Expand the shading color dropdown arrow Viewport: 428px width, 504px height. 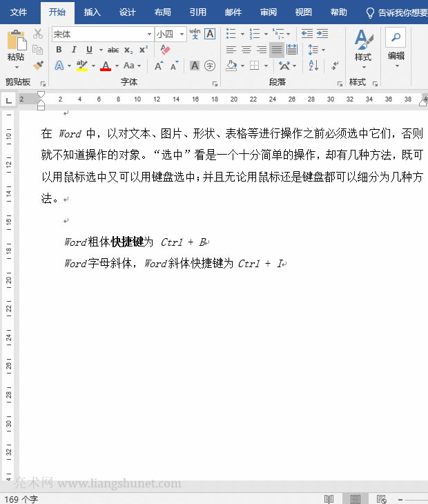[x=242, y=66]
